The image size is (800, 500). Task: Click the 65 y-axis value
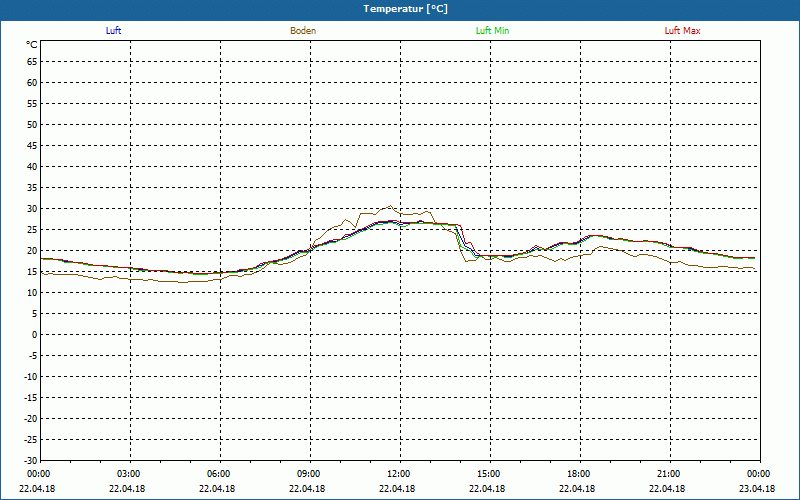click(x=32, y=62)
